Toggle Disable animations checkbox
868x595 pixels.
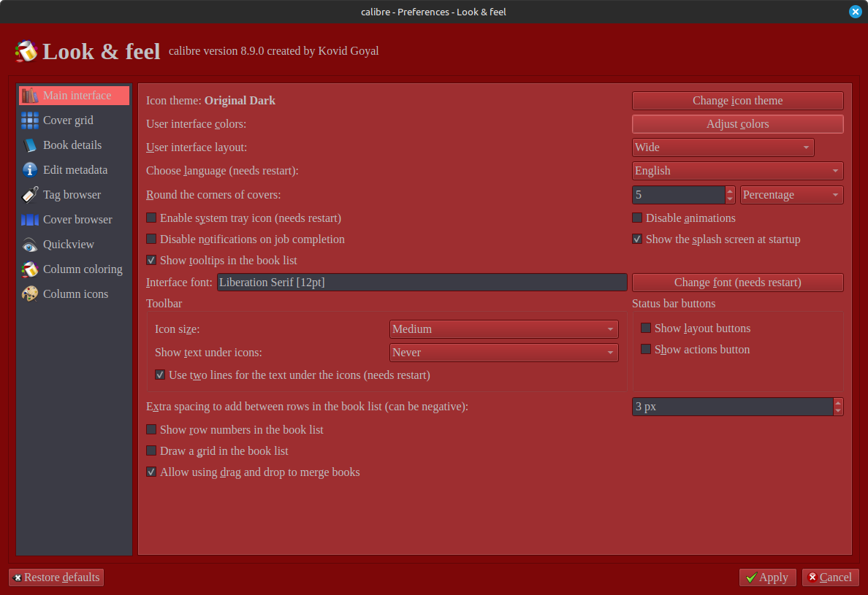(x=637, y=218)
